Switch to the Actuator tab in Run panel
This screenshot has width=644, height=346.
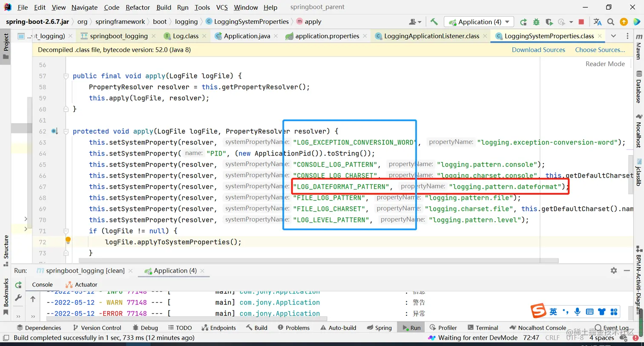(81, 284)
